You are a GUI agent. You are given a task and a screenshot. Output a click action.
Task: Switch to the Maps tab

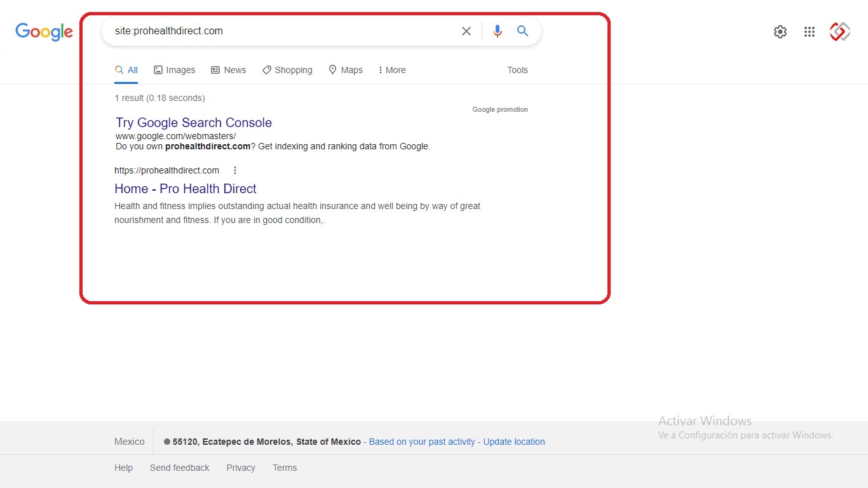pyautogui.click(x=346, y=70)
